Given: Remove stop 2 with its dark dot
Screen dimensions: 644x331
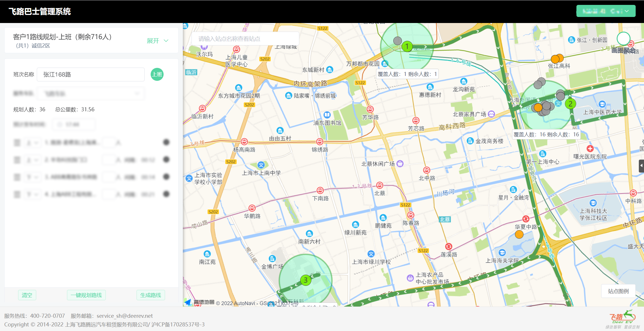Looking at the screenshot, I should (166, 159).
